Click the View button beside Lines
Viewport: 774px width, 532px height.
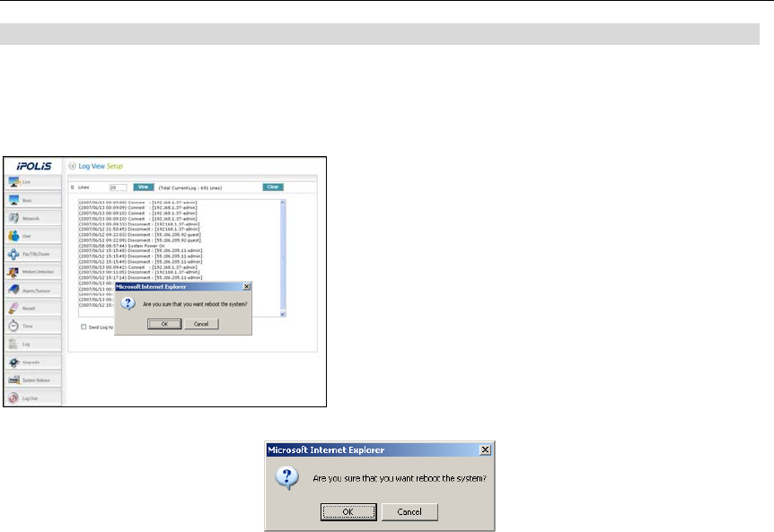tap(143, 187)
